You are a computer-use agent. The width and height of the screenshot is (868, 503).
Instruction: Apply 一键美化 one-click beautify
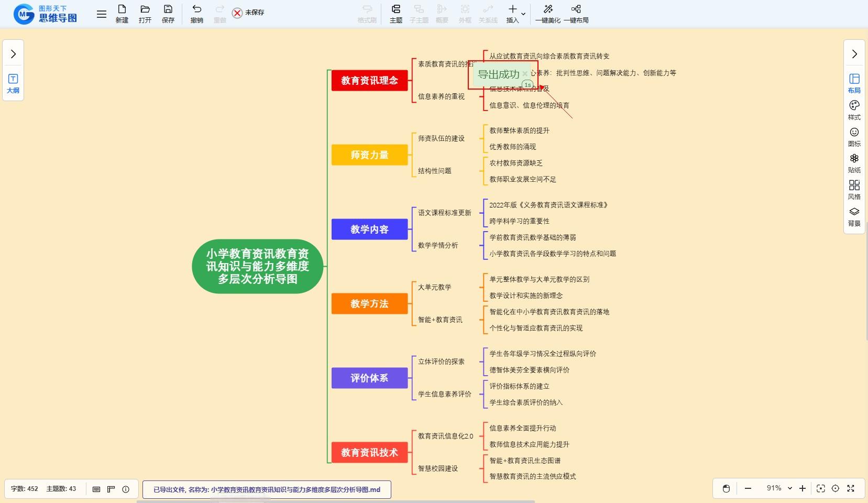click(547, 14)
